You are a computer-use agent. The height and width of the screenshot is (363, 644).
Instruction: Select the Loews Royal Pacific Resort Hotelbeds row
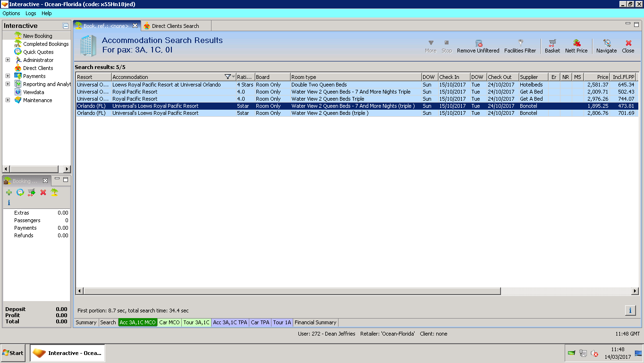coord(357,85)
